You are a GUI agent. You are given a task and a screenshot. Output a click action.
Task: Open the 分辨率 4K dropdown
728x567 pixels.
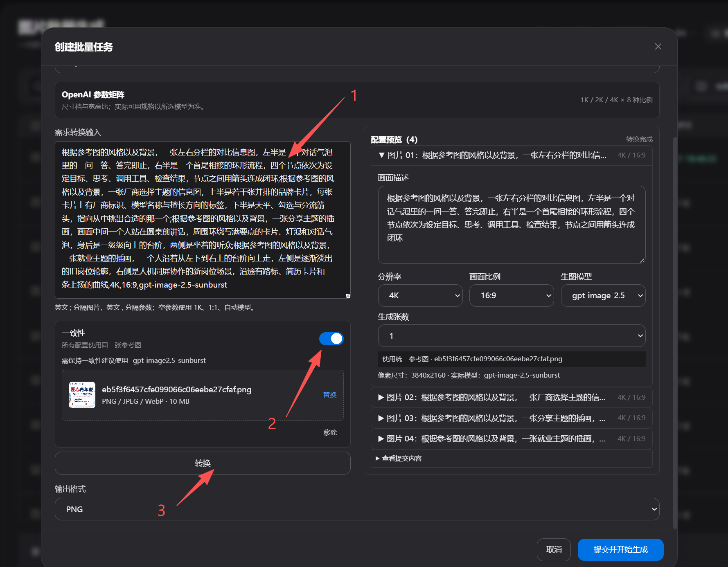click(420, 295)
